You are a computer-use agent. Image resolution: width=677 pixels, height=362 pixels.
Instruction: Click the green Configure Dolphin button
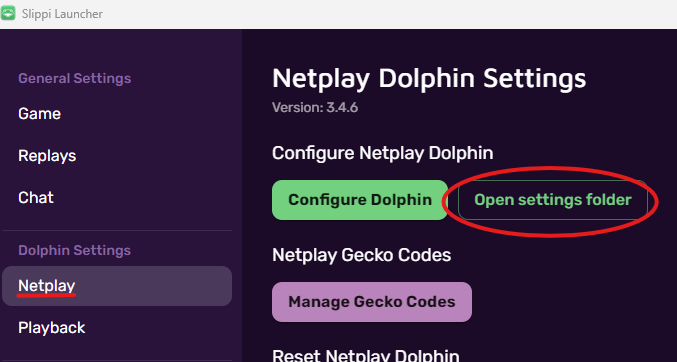[x=360, y=200]
